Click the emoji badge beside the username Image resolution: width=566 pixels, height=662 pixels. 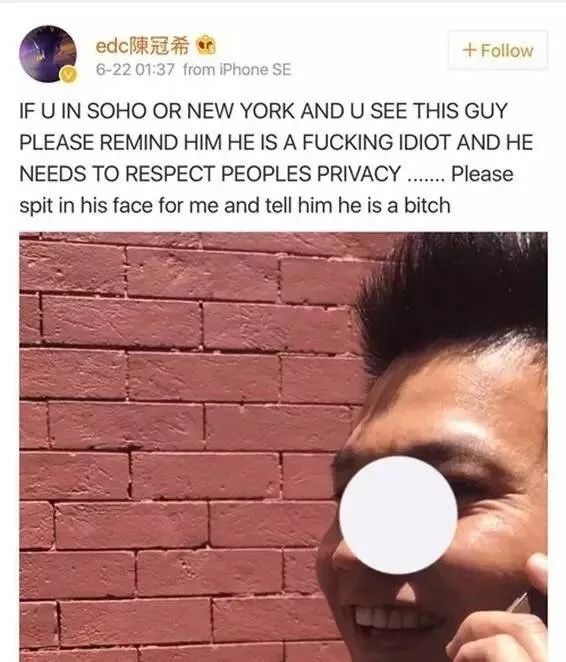(x=206, y=46)
